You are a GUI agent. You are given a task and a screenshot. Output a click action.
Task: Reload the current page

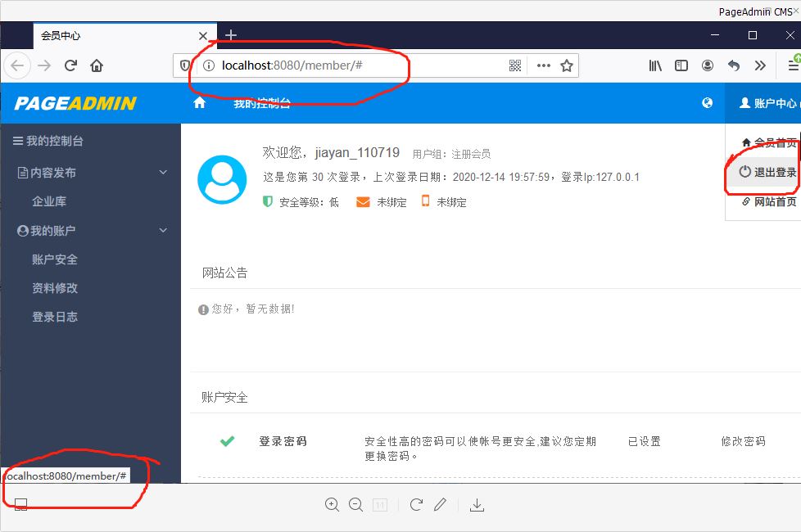tap(70, 65)
